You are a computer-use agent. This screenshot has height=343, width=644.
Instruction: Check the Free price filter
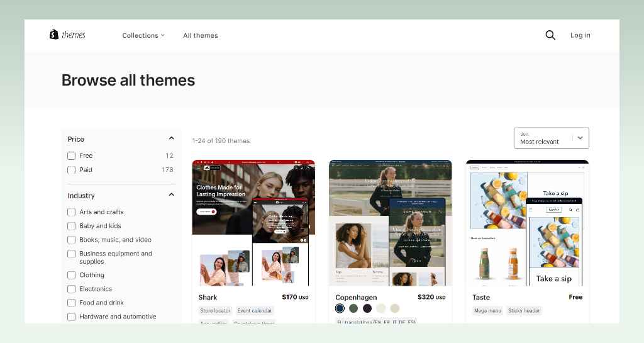click(x=72, y=155)
